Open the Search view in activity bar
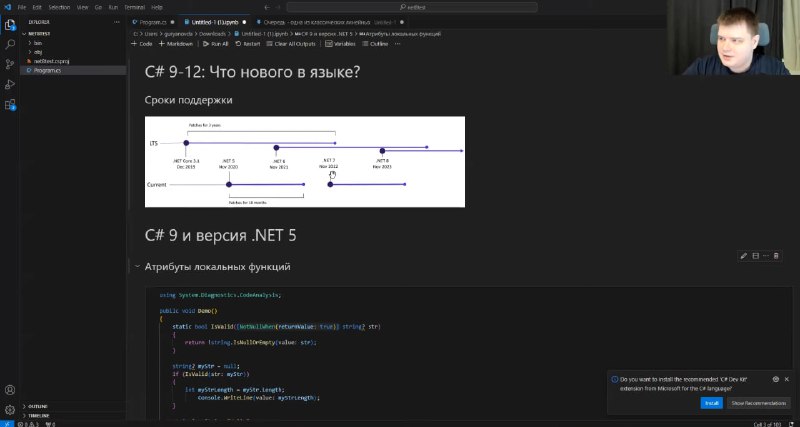This screenshot has height=427, width=800. pos(10,44)
